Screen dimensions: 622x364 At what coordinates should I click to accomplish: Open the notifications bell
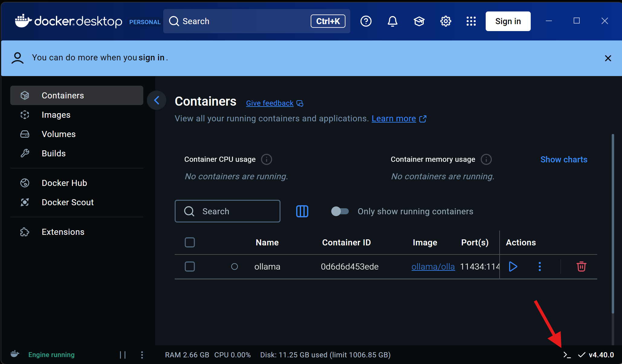tap(392, 21)
